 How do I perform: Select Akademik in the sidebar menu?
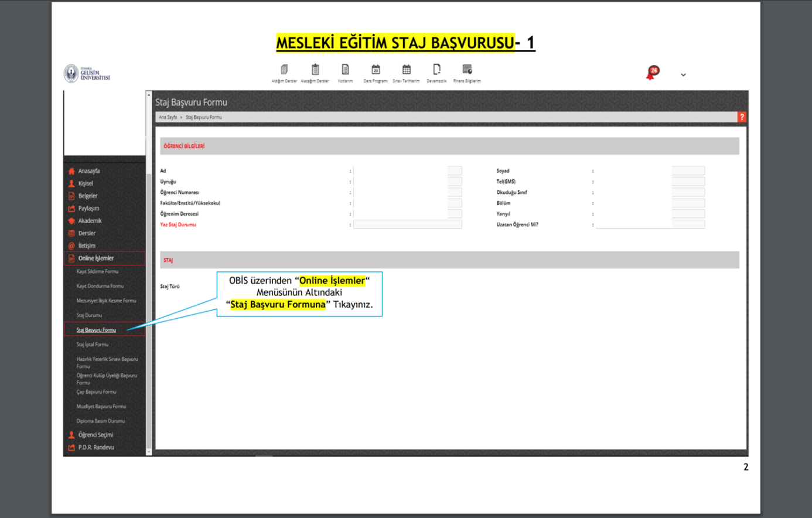(90, 221)
